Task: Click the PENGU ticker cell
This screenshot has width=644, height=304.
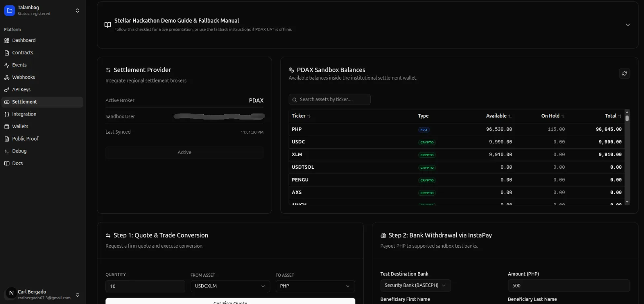Action: click(300, 180)
